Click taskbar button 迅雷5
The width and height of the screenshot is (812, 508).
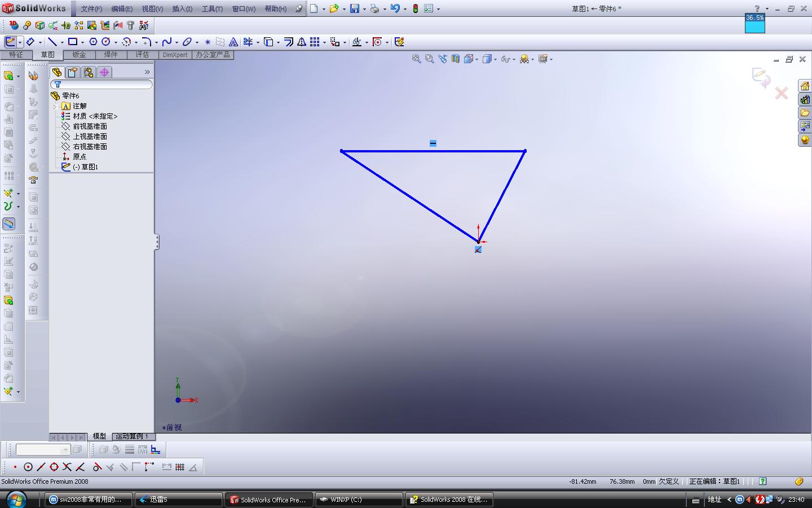coord(179,500)
